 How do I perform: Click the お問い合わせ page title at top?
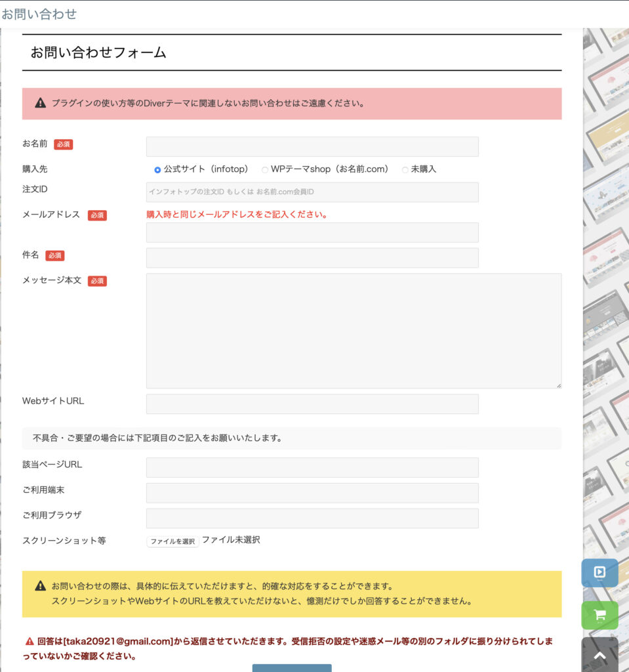pyautogui.click(x=39, y=14)
